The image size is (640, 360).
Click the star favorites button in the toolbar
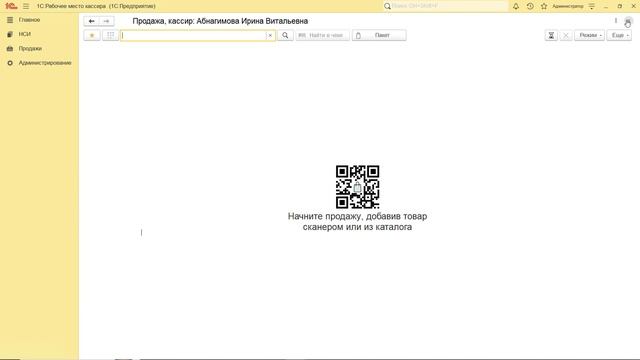click(x=92, y=36)
